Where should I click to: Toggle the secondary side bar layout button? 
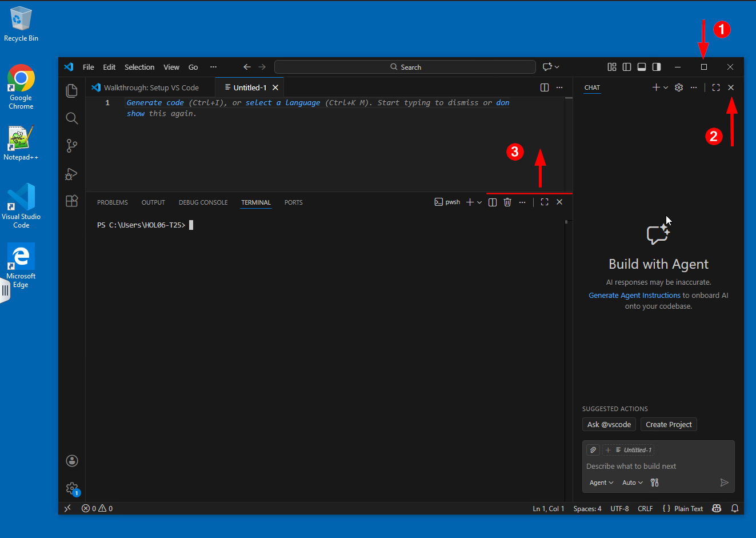(x=657, y=67)
